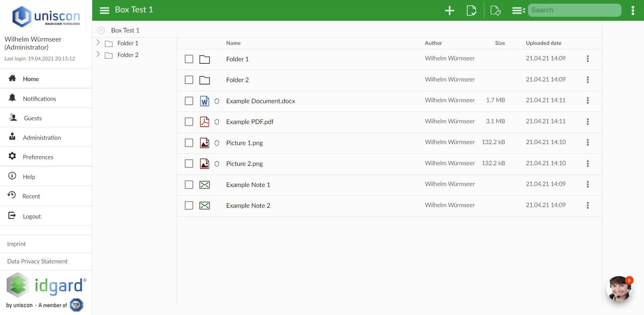Click into the Search field
The width and height of the screenshot is (644, 315).
[x=575, y=10]
